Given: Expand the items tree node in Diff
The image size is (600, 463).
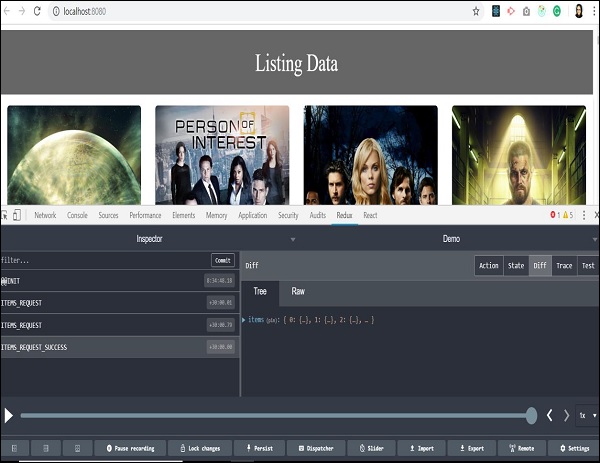Looking at the screenshot, I should click(x=244, y=319).
